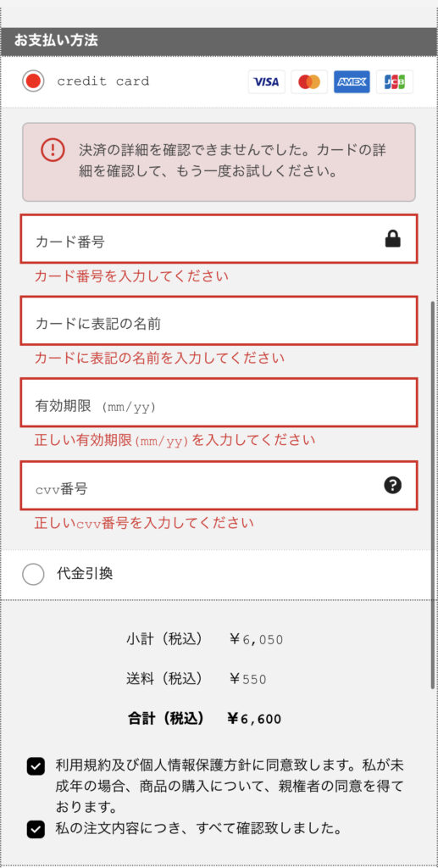Click the 合計（税込）total amount ¥6,600

(x=254, y=719)
